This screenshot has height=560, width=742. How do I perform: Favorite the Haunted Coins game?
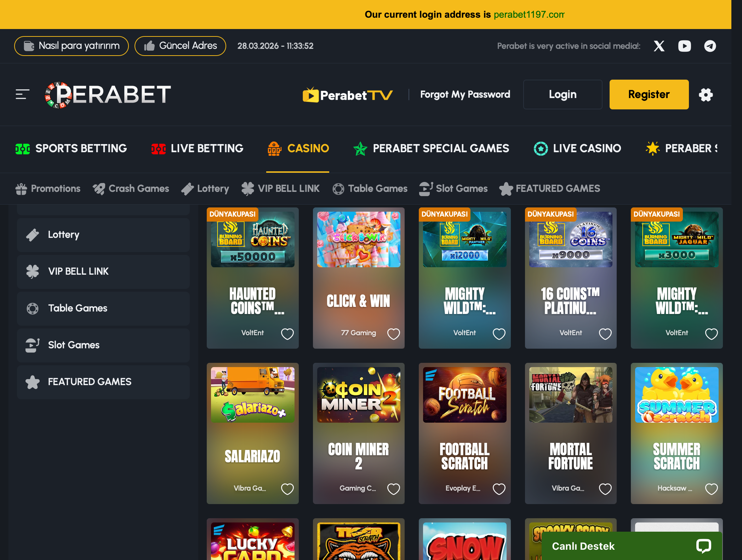[x=287, y=333]
